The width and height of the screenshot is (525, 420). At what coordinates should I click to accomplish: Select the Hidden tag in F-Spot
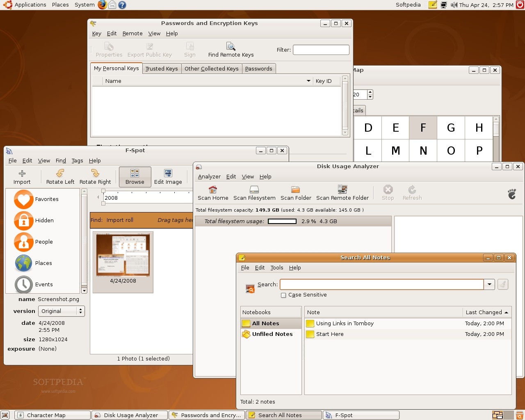pyautogui.click(x=34, y=221)
